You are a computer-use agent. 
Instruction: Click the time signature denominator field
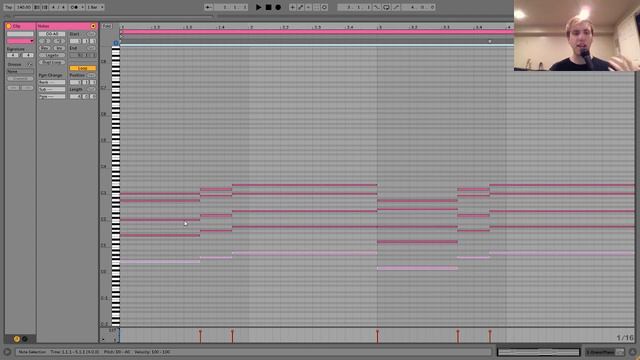click(28, 55)
